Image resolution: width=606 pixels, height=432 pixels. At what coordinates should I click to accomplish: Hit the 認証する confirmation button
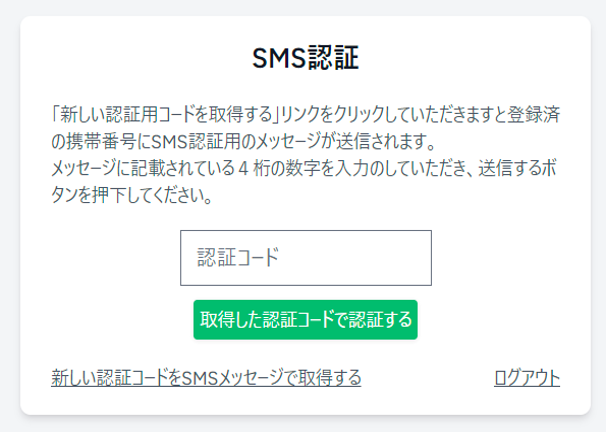click(x=305, y=320)
